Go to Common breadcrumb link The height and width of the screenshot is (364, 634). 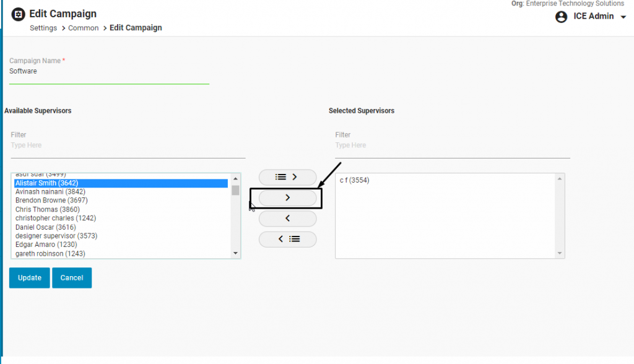click(83, 28)
